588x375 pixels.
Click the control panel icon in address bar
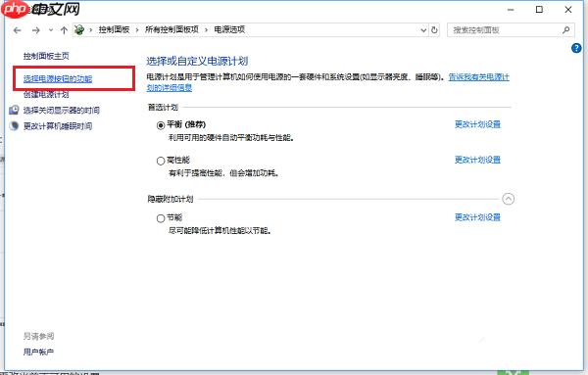[79, 29]
